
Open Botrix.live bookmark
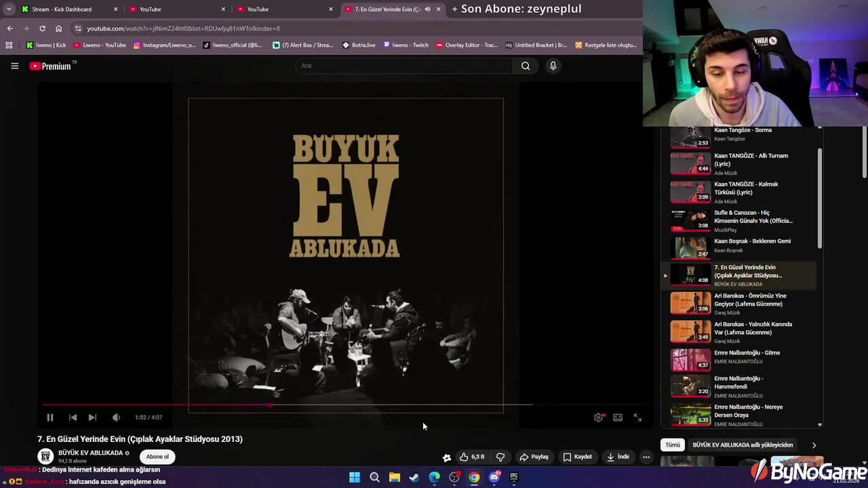click(359, 45)
